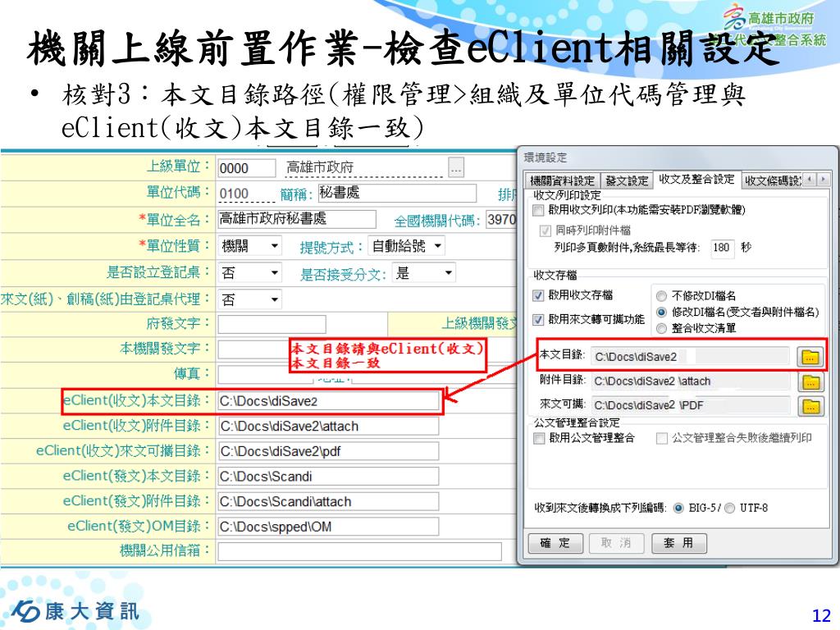Click the 簡稱 field 秘書處
Image resolution: width=840 pixels, height=630 pixels.
tap(397, 192)
